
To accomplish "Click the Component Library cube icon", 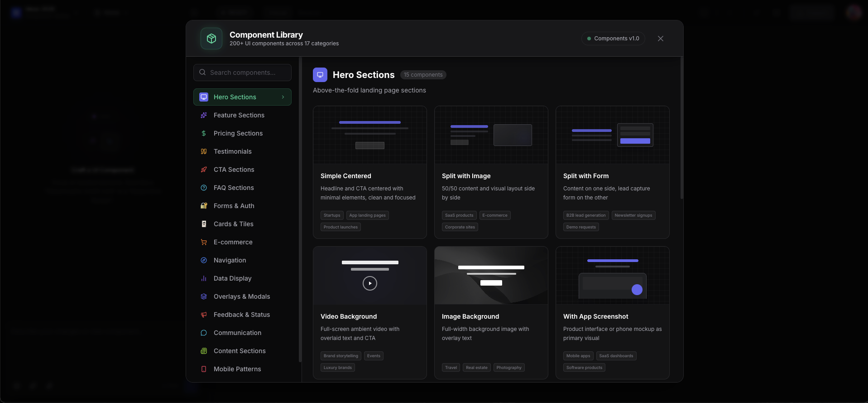I will click(211, 39).
